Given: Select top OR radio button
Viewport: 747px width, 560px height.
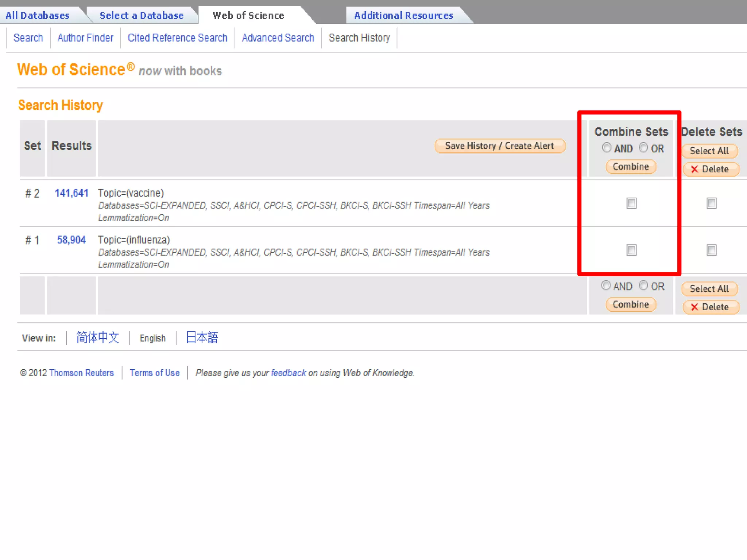Looking at the screenshot, I should pos(643,148).
